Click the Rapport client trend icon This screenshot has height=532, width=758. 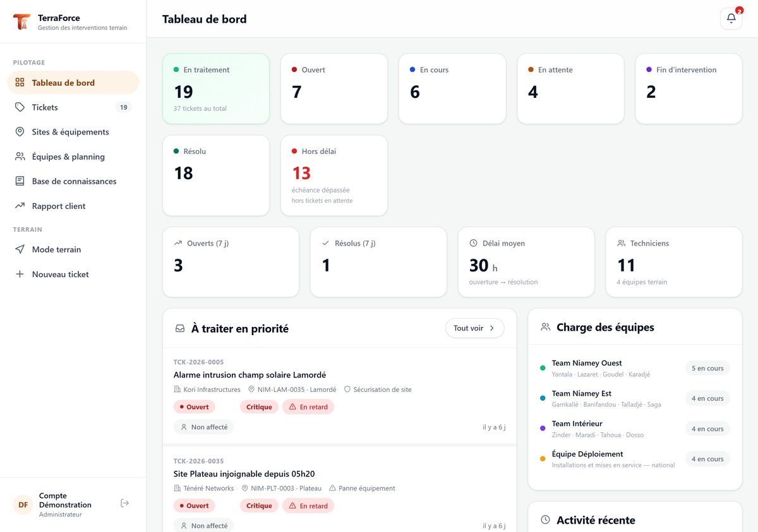tap(20, 206)
